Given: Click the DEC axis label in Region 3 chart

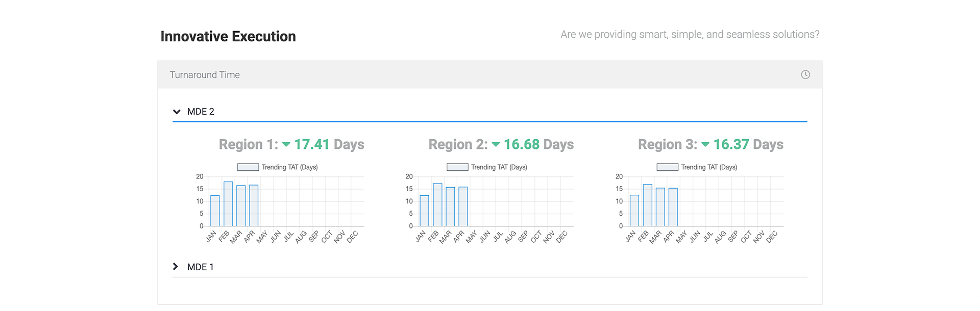Looking at the screenshot, I should coord(772,237).
